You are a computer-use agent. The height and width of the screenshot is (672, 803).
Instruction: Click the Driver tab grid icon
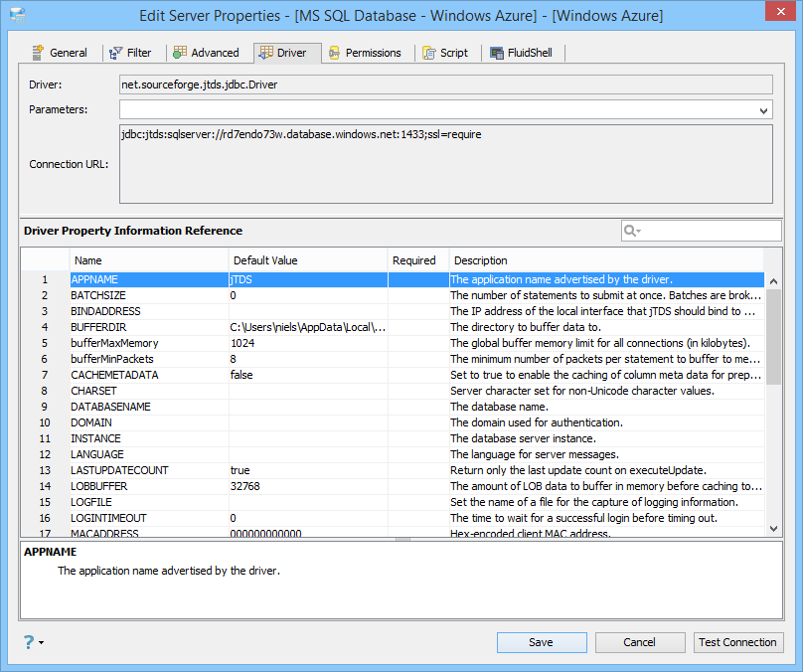coord(265,53)
